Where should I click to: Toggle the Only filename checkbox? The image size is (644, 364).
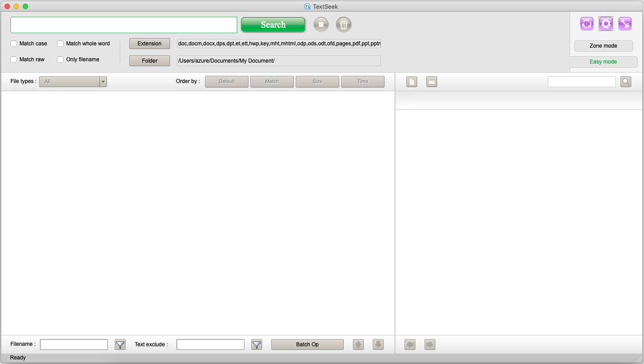60,59
